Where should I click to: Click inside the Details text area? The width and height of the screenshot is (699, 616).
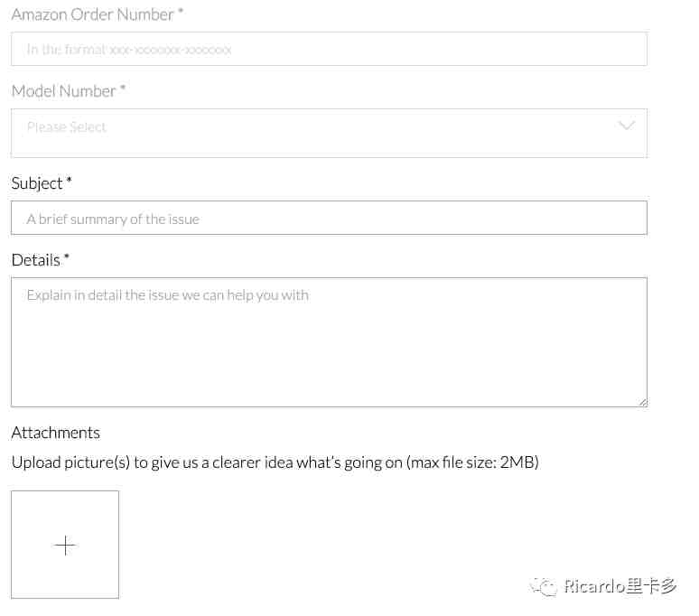tap(329, 342)
